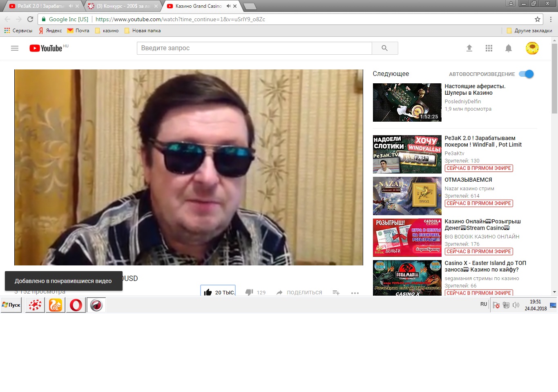Open the Яндекс bookmark
558x392 pixels.
(50, 31)
